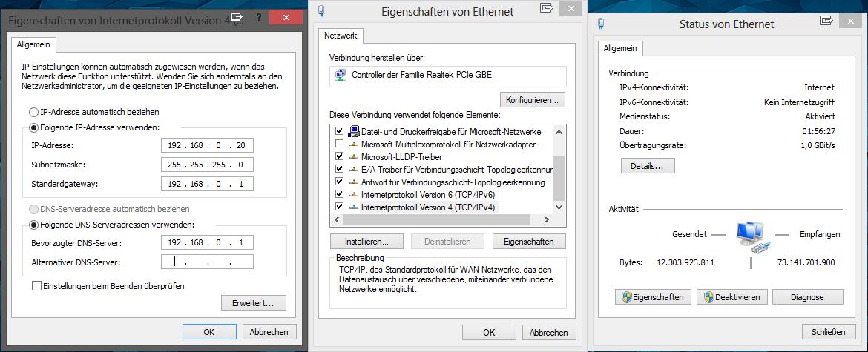Click the Installieren... button
This screenshot has width=868, height=352.
click(x=366, y=242)
